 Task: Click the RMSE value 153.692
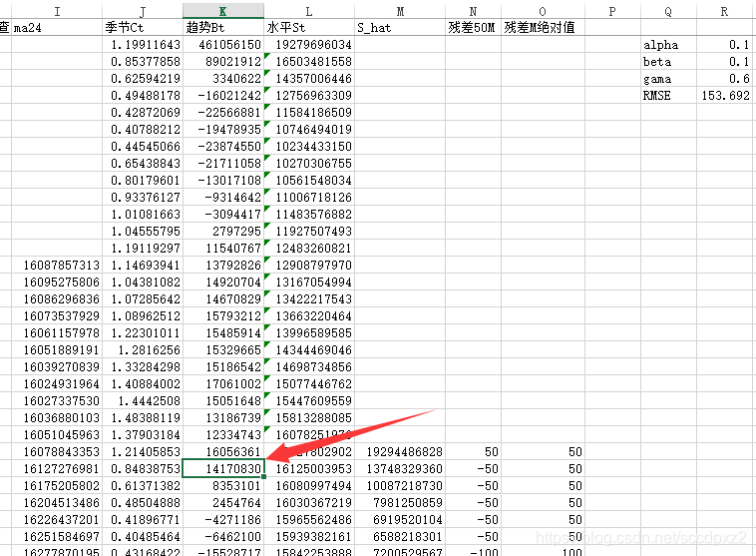pos(724,95)
